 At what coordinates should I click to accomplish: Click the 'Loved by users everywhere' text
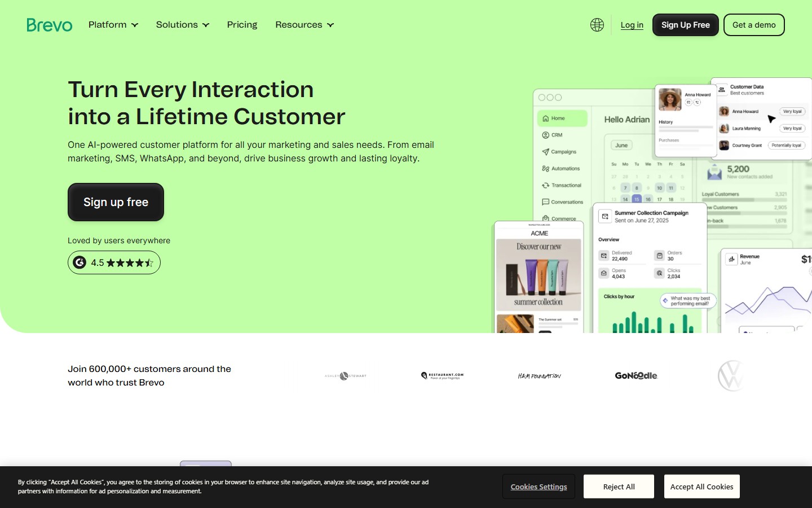[119, 240]
